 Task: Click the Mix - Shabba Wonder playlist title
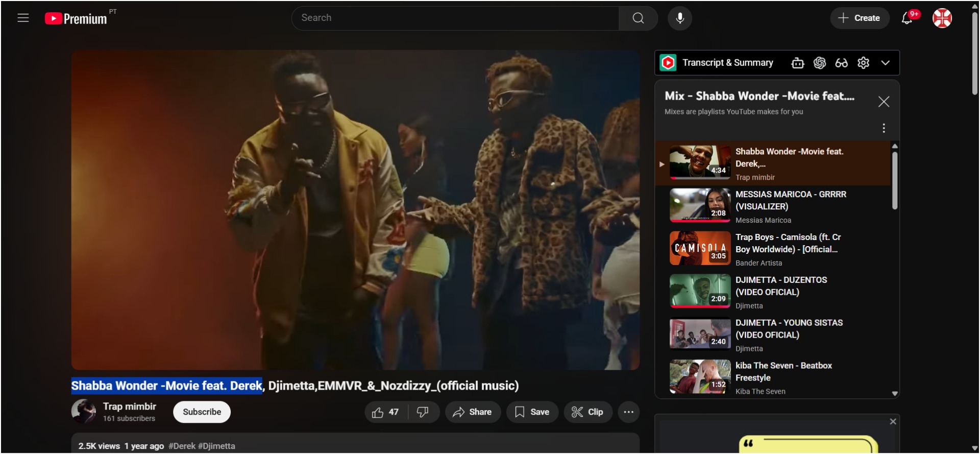(x=759, y=96)
